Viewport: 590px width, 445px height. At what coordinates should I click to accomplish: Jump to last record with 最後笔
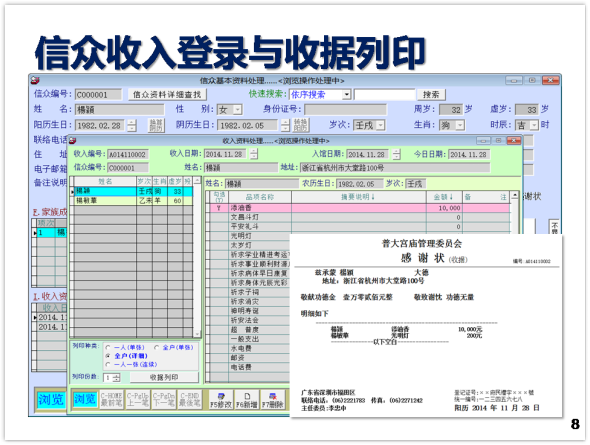pyautogui.click(x=190, y=399)
